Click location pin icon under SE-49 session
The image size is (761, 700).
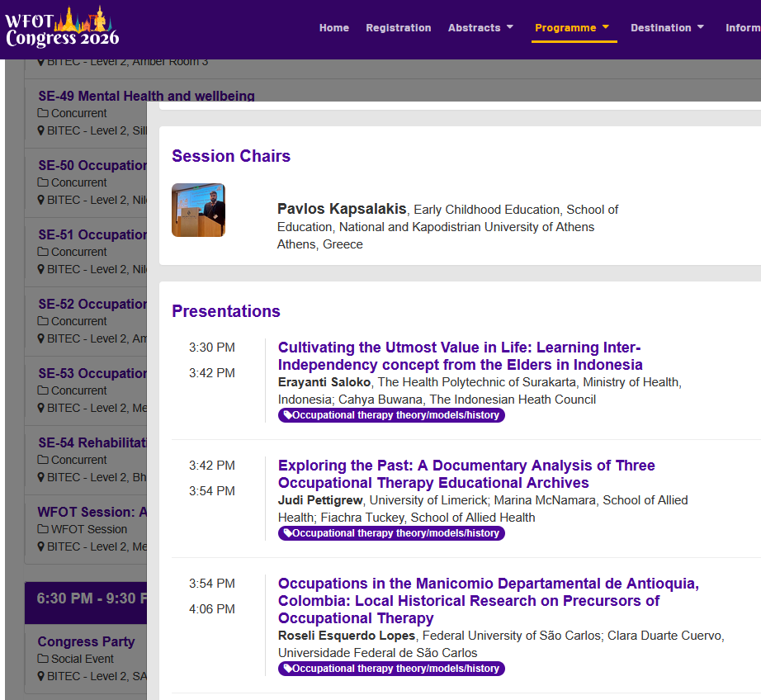coord(41,130)
